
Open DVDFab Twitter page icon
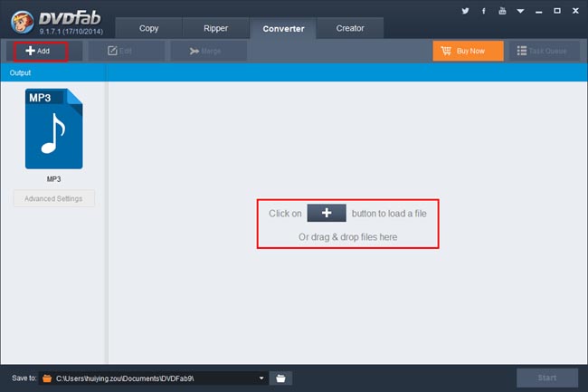[465, 11]
